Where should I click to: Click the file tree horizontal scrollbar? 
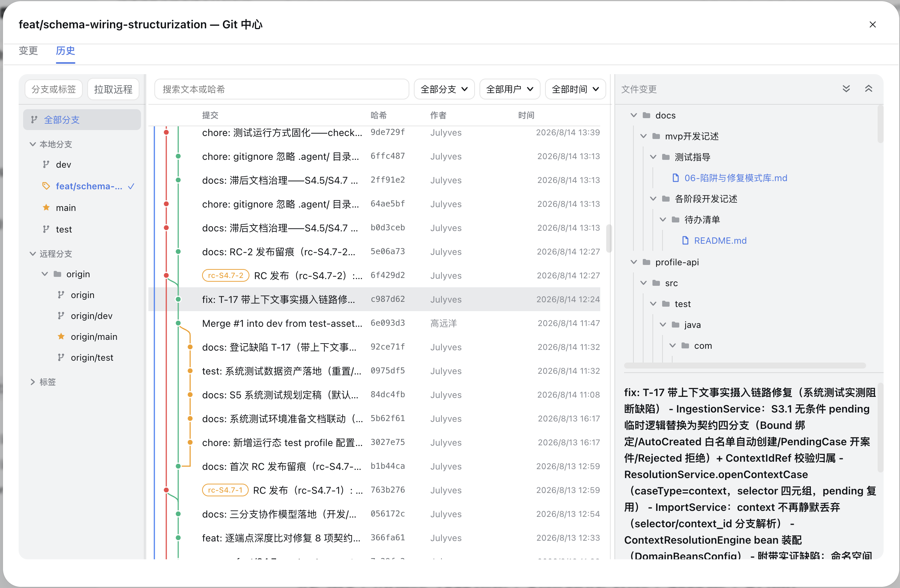tap(745, 366)
